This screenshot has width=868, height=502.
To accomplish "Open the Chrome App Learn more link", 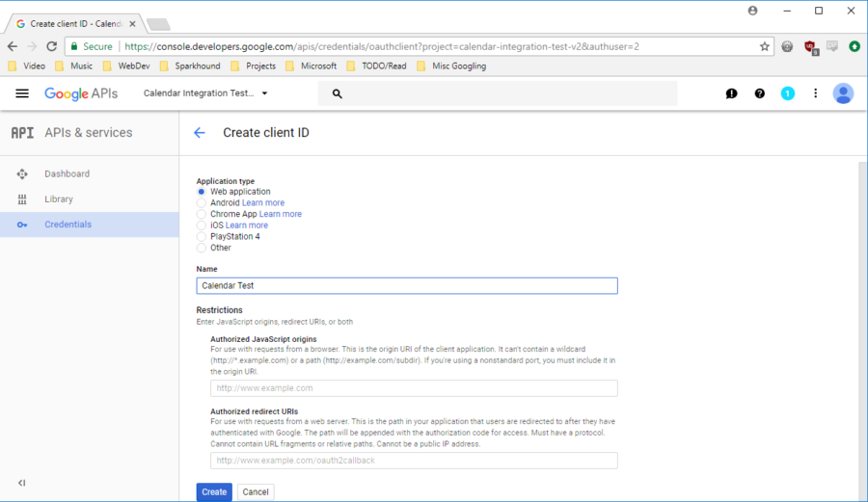I will (281, 214).
